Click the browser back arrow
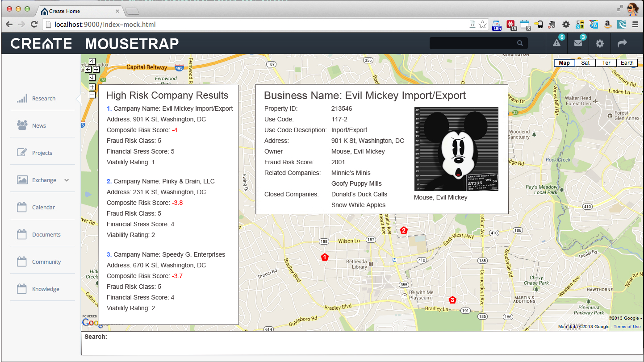 click(9, 25)
